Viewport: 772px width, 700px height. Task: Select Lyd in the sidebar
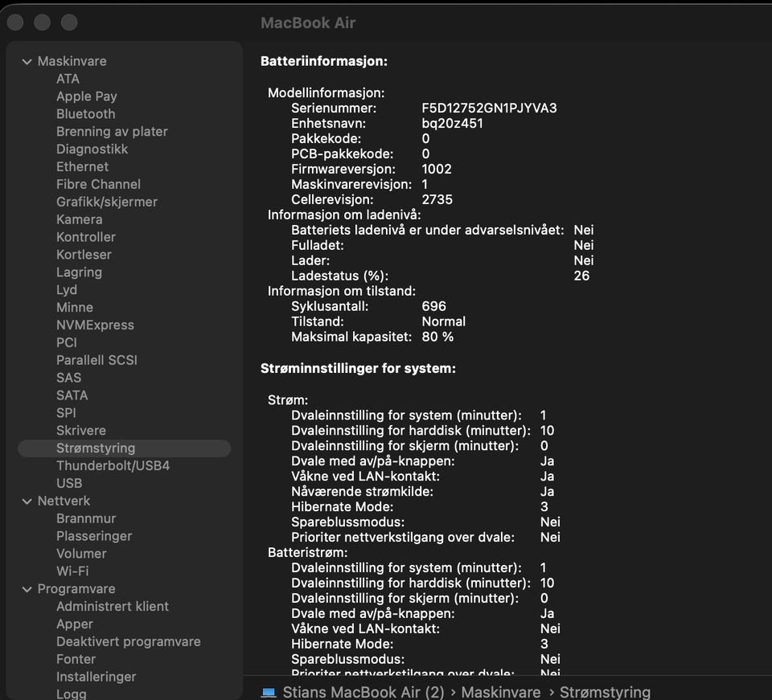pos(67,290)
